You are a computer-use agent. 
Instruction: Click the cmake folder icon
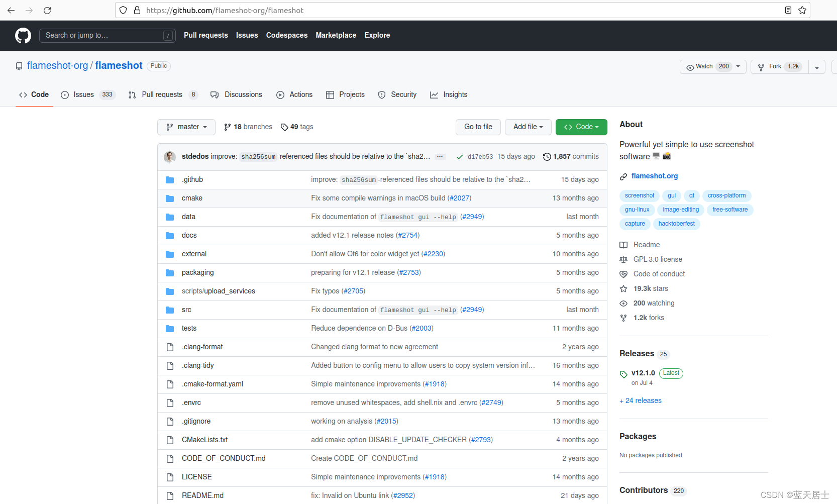pyautogui.click(x=170, y=198)
